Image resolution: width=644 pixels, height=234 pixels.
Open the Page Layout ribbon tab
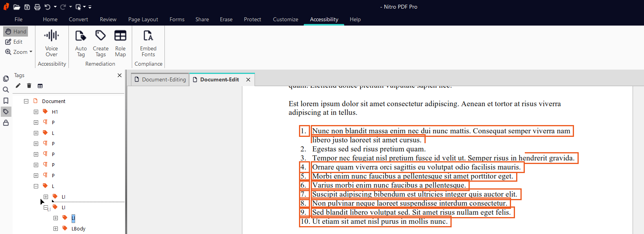click(x=143, y=19)
